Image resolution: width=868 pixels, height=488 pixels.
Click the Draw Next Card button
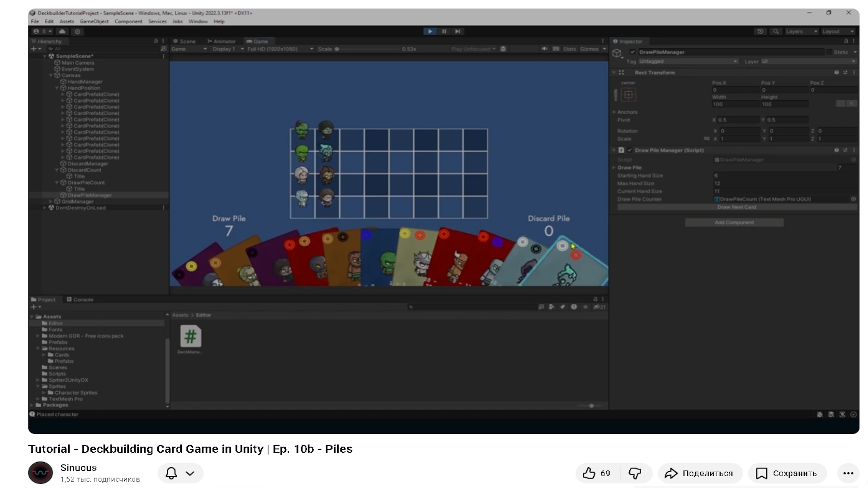click(736, 207)
